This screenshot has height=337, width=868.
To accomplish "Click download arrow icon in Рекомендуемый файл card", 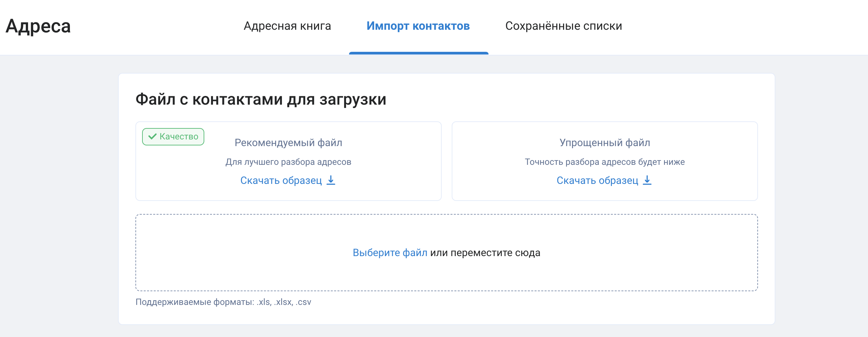I will pos(331,180).
